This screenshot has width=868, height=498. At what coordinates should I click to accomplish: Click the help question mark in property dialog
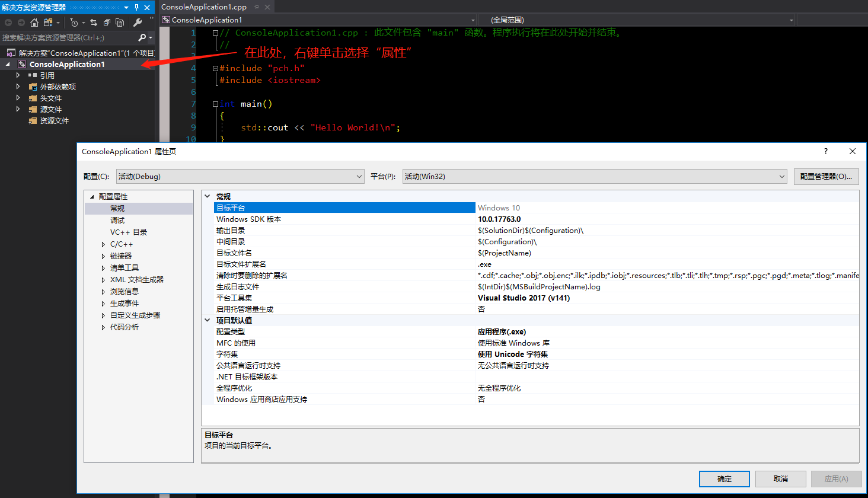coord(825,151)
